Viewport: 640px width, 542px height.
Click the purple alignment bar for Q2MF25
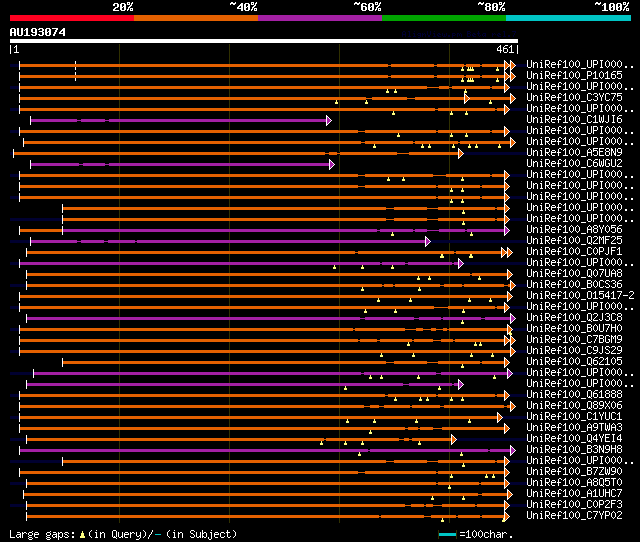(x=228, y=242)
